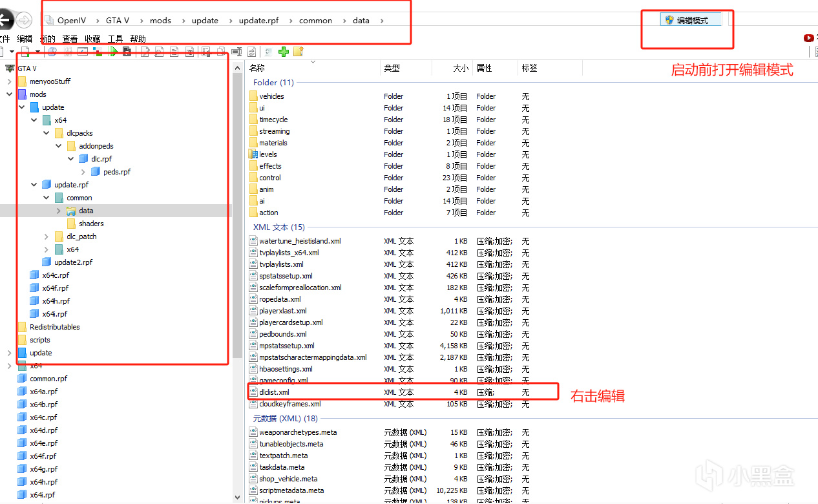Click the refresh arrows icon in toolbar

pos(251,51)
